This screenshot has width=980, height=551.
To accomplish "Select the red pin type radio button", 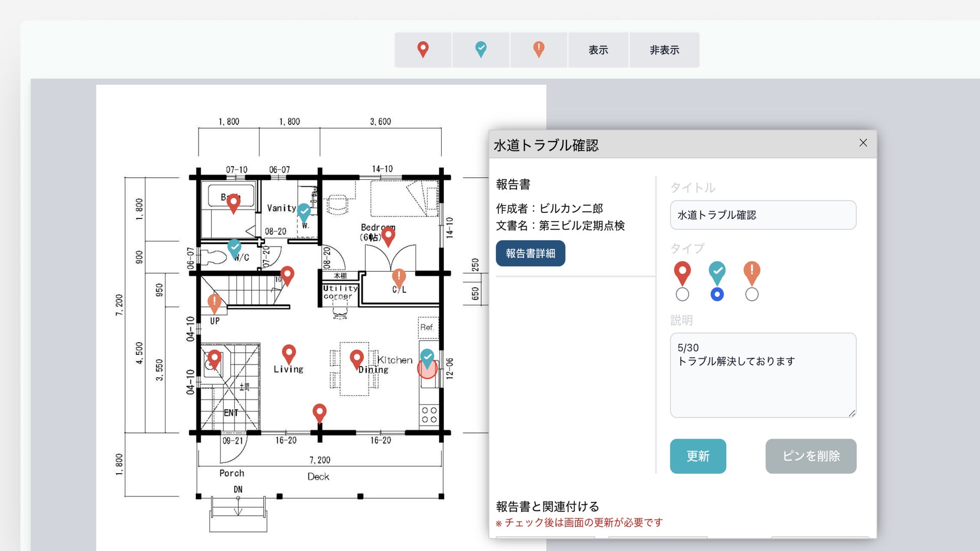I will pyautogui.click(x=682, y=294).
